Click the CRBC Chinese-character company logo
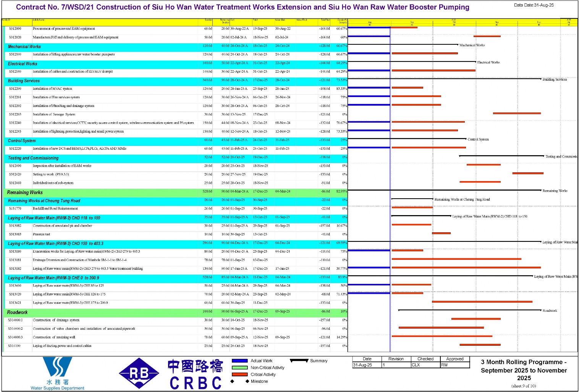Viewport: 579px width, 392px height. 195,374
